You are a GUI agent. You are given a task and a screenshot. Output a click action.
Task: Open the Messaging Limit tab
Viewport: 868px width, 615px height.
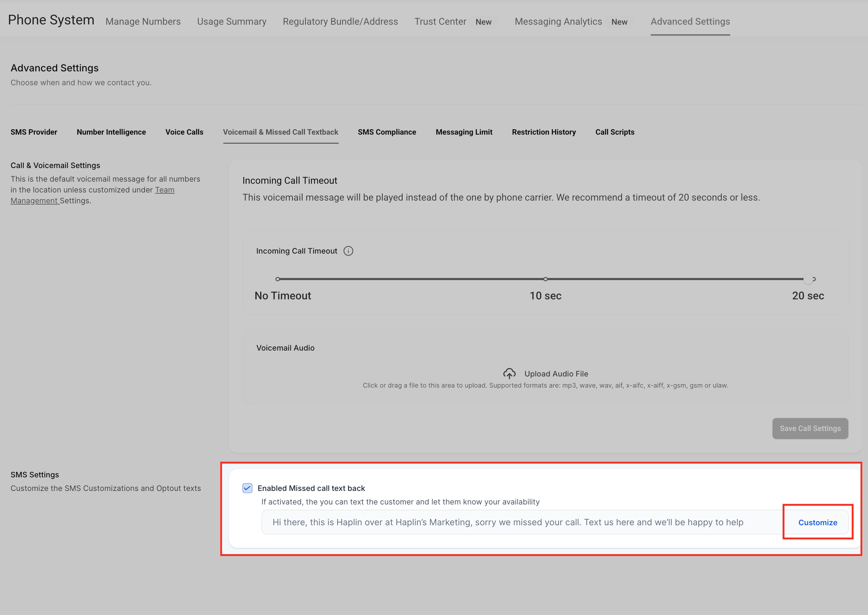pos(464,132)
